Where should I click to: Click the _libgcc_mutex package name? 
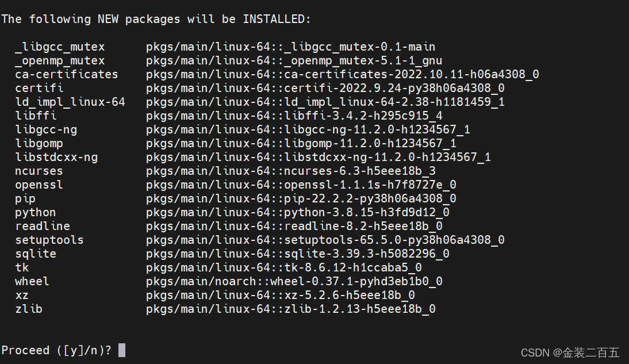(60, 47)
